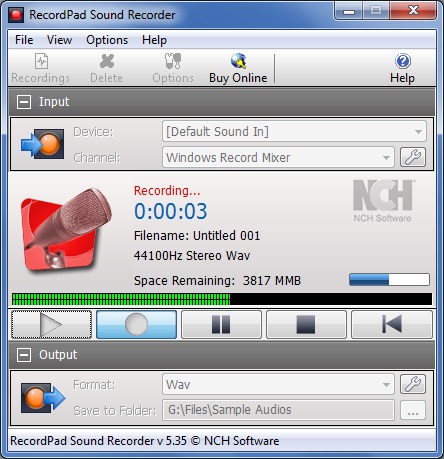Click the Delete toolbar icon
The width and height of the screenshot is (444, 459).
107,69
